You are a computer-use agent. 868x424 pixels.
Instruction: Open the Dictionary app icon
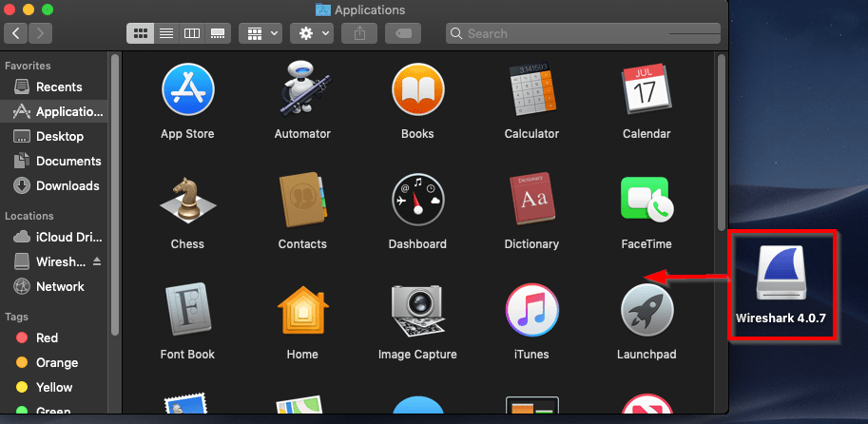[x=532, y=199]
